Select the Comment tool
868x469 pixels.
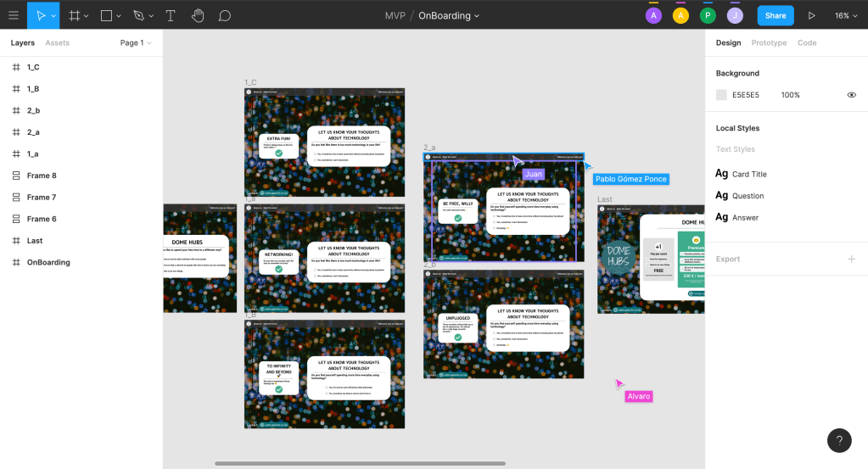click(225, 15)
